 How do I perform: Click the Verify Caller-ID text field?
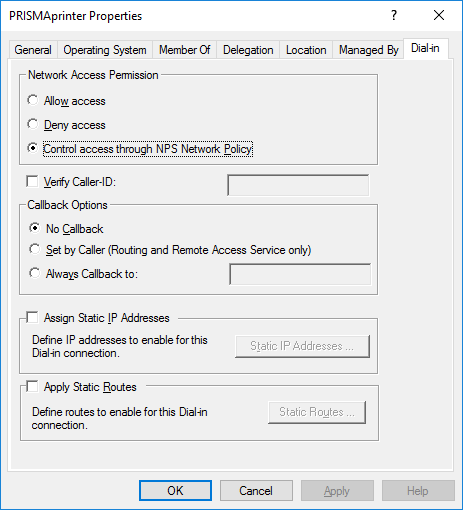click(298, 185)
